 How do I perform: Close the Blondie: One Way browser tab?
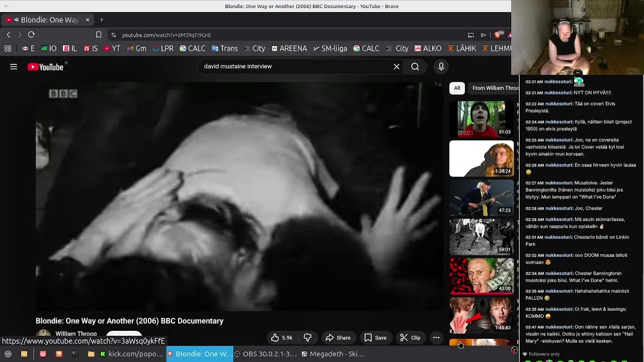(x=88, y=20)
